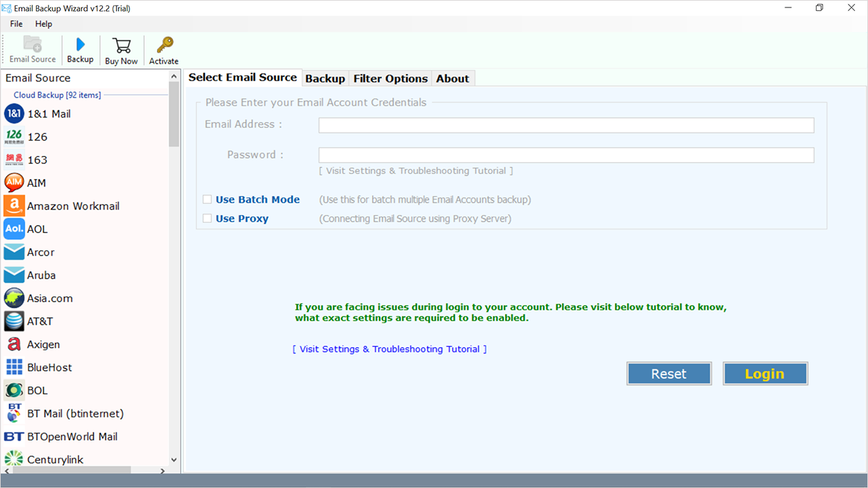This screenshot has height=488, width=868.
Task: Select the AOL email source
Action: coord(36,228)
